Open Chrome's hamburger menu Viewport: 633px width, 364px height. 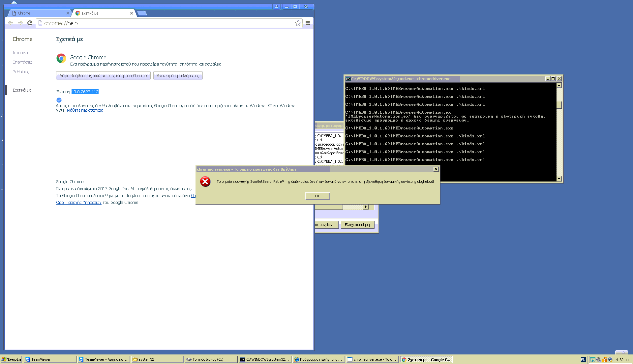click(x=308, y=23)
